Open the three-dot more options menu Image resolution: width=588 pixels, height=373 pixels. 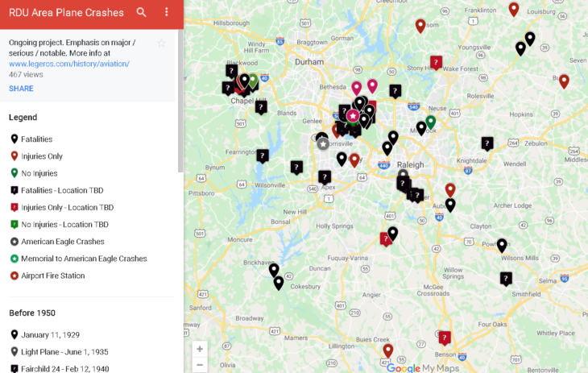point(167,12)
